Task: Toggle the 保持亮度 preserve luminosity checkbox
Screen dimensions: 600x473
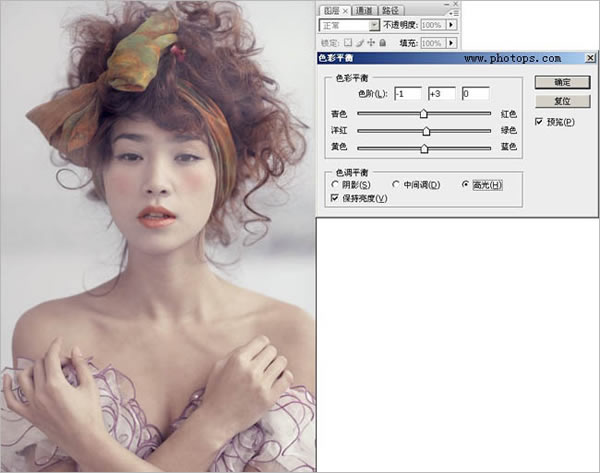Action: (x=334, y=198)
